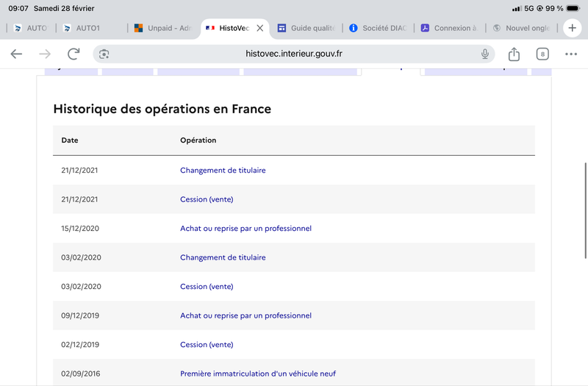Screen dimensions: 588x386
Task: Select the 15/12/2020 Achat ou reprise entry
Action: [245, 228]
